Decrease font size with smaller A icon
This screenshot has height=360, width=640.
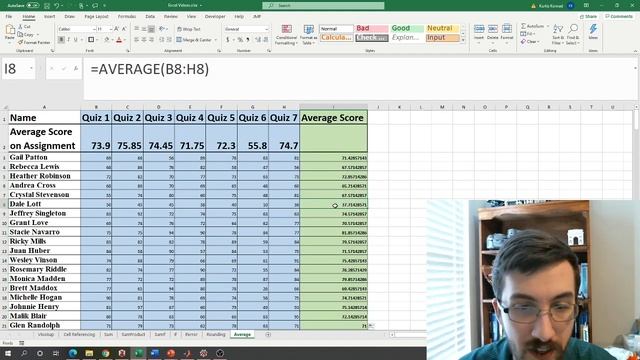point(124,29)
